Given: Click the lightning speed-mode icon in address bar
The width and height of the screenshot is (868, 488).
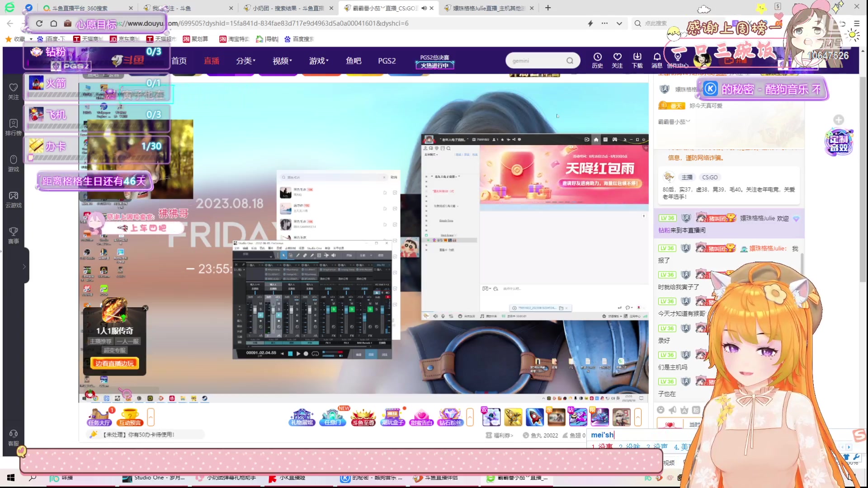Looking at the screenshot, I should (x=590, y=23).
